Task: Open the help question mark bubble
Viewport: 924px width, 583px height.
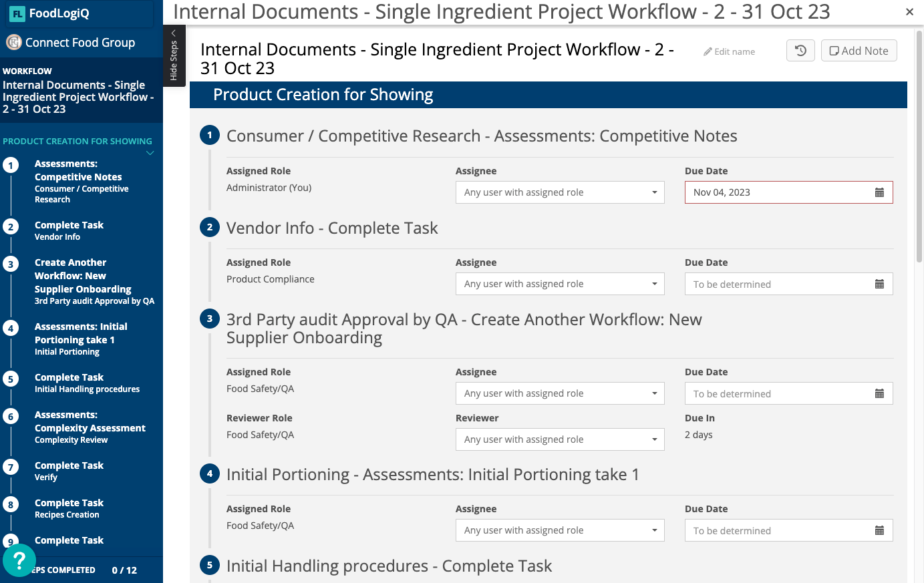Action: click(x=19, y=560)
